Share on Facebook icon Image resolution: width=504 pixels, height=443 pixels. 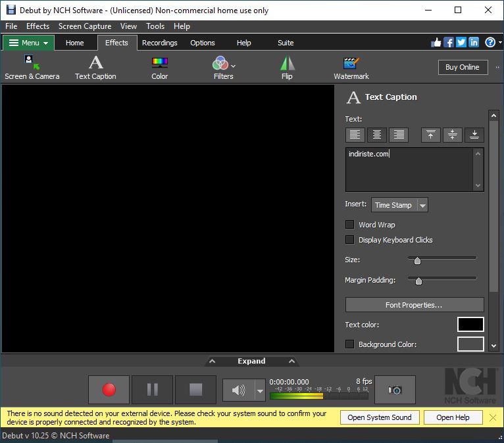449,42
